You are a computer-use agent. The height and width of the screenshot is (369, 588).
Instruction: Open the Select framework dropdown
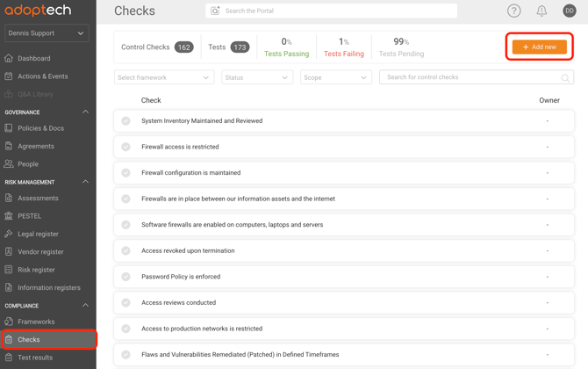tap(164, 77)
